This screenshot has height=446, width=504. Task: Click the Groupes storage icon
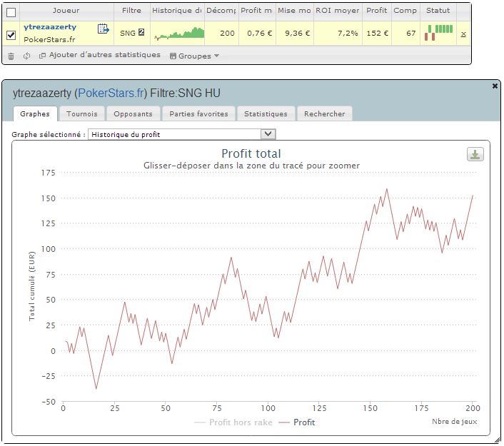coord(173,56)
